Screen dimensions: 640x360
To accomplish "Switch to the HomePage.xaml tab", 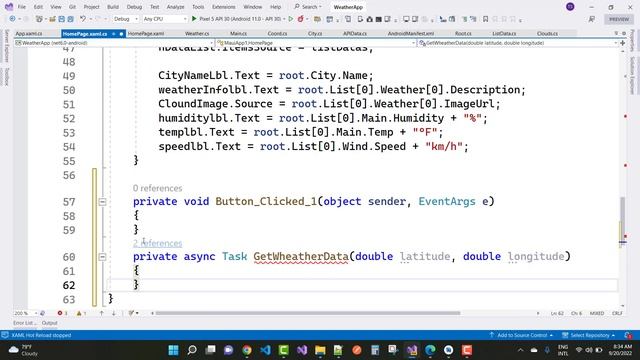I will tap(146, 33).
